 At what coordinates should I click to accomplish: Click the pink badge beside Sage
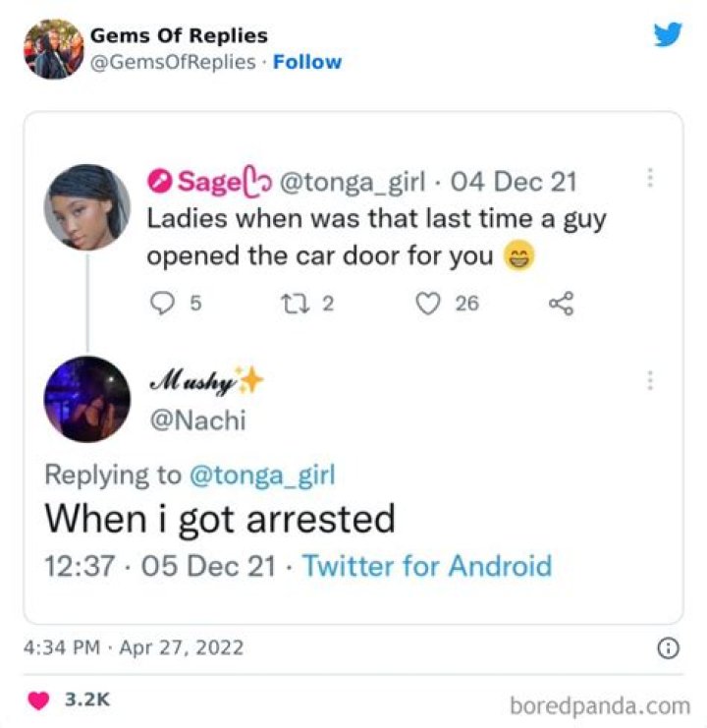click(x=160, y=182)
